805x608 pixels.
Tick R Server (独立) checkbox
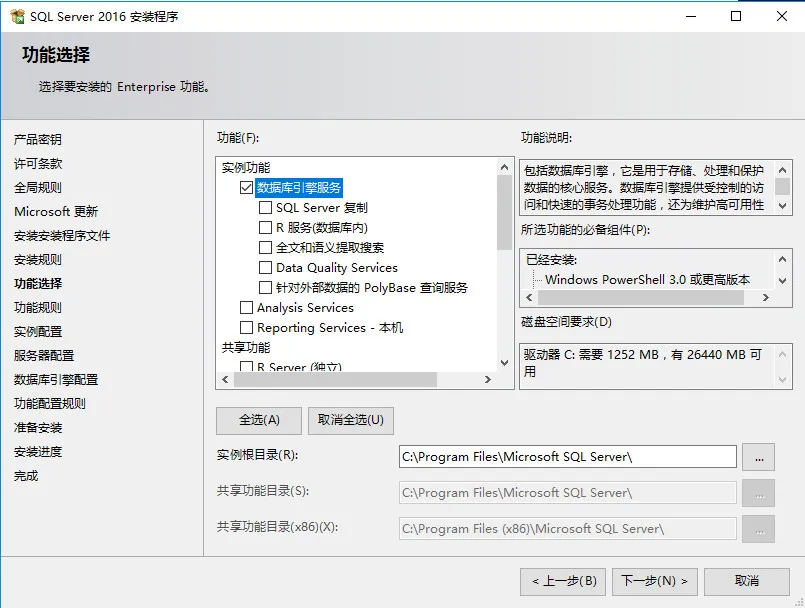pyautogui.click(x=246, y=367)
